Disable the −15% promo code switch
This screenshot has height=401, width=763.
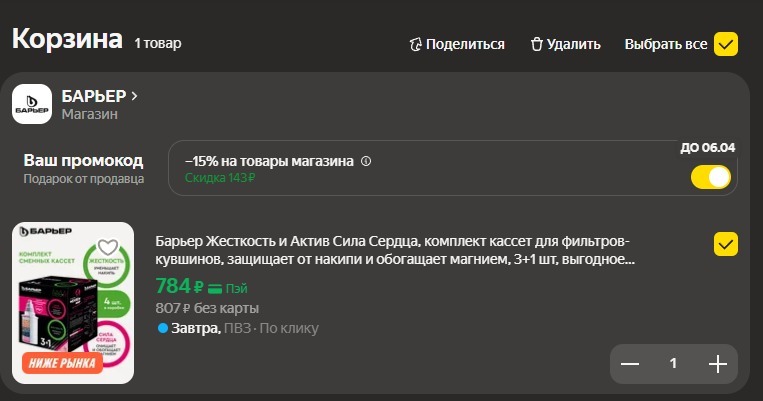[x=711, y=177]
